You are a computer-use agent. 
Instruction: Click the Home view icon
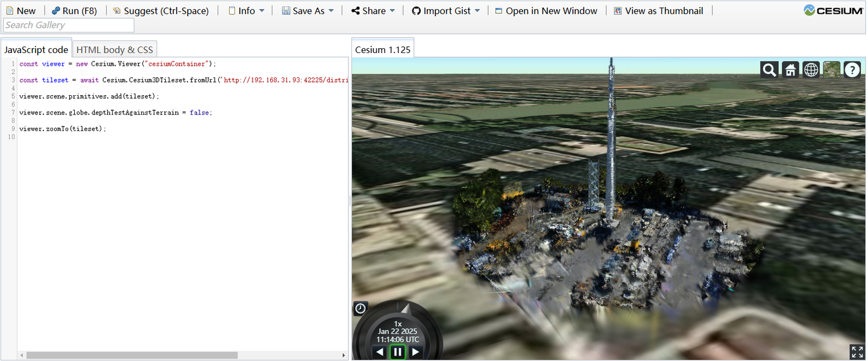pyautogui.click(x=790, y=70)
